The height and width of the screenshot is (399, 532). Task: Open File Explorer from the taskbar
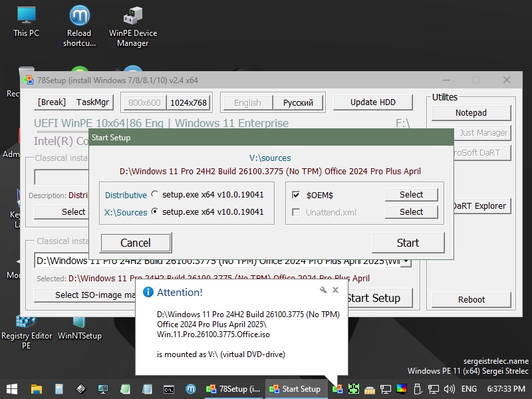[x=36, y=389]
